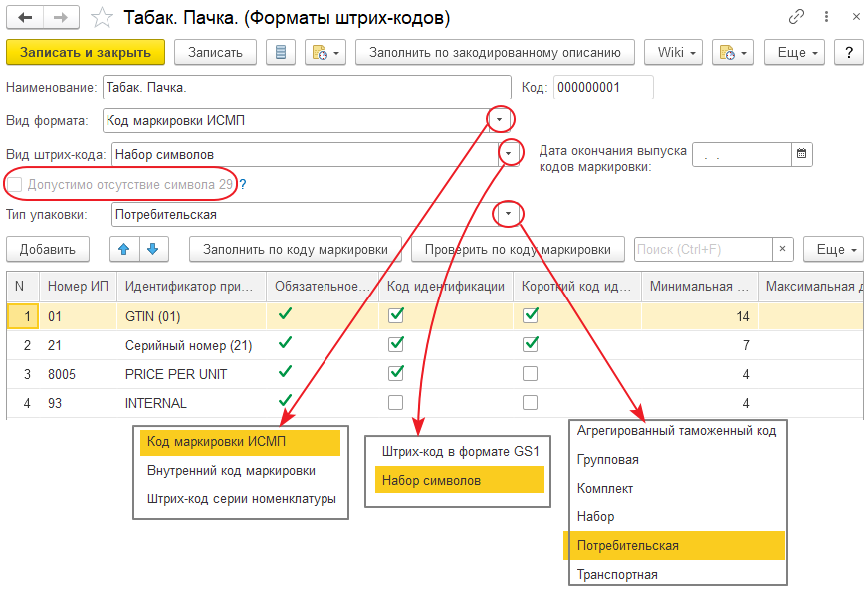Toggle 'Короткий код' checkbox for PRICE PER UNIT row
This screenshot has width=868, height=594.
[531, 373]
